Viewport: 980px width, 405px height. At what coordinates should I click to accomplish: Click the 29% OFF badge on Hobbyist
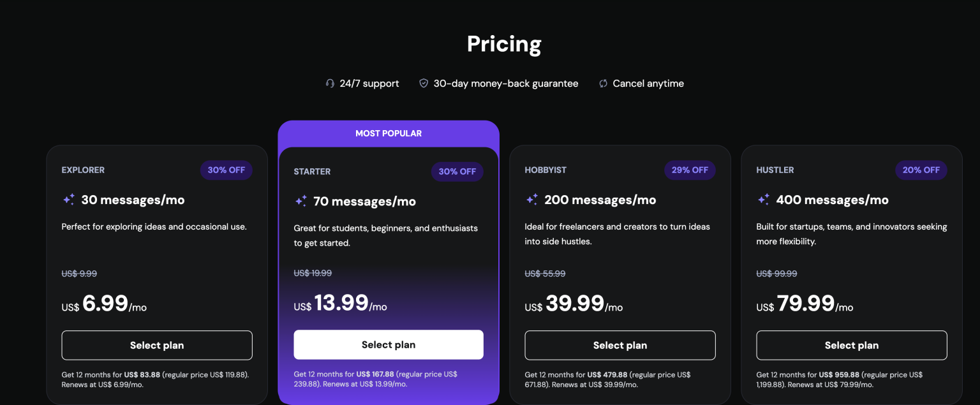click(x=690, y=170)
